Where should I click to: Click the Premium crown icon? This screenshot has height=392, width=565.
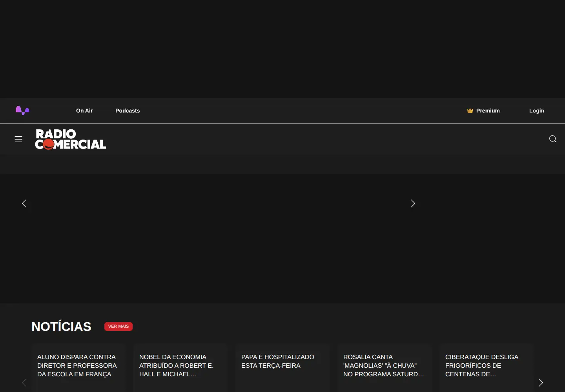(x=470, y=111)
